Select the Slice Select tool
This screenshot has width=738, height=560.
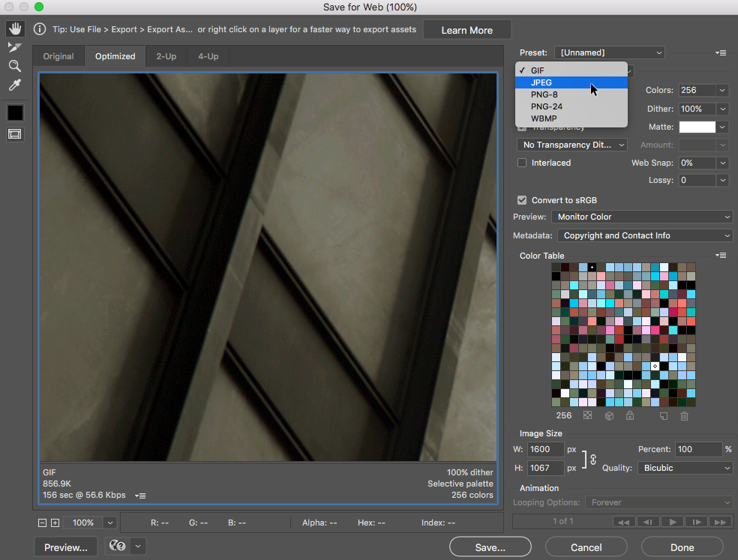tap(15, 47)
